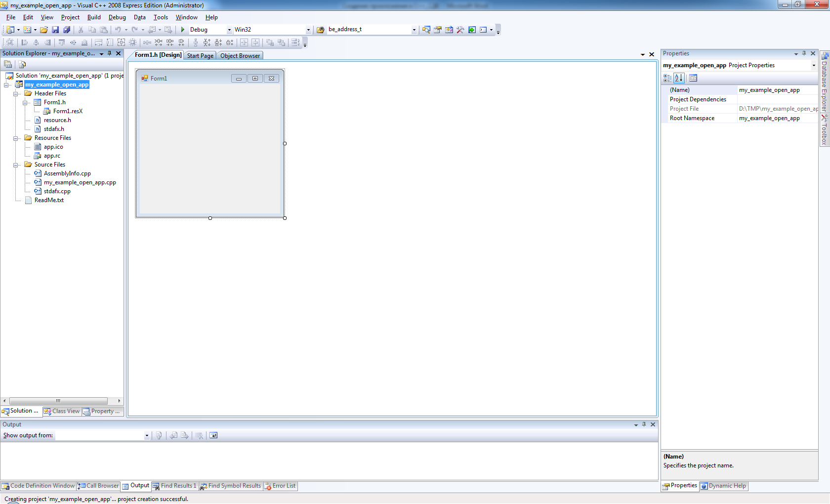The height and width of the screenshot is (504, 830).
Task: Open Properties Window from the toolbar icon
Action: click(x=438, y=30)
